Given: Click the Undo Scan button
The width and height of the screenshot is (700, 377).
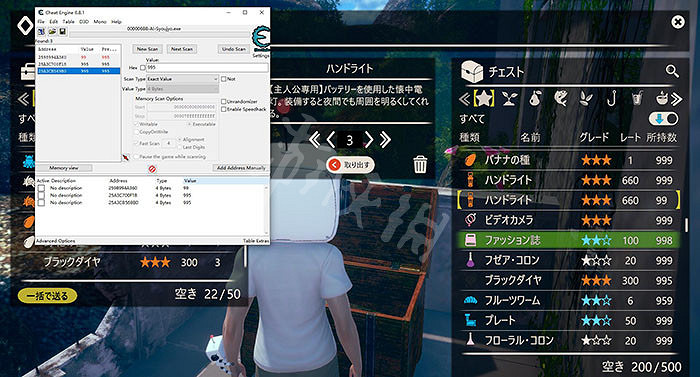Looking at the screenshot, I should (234, 49).
